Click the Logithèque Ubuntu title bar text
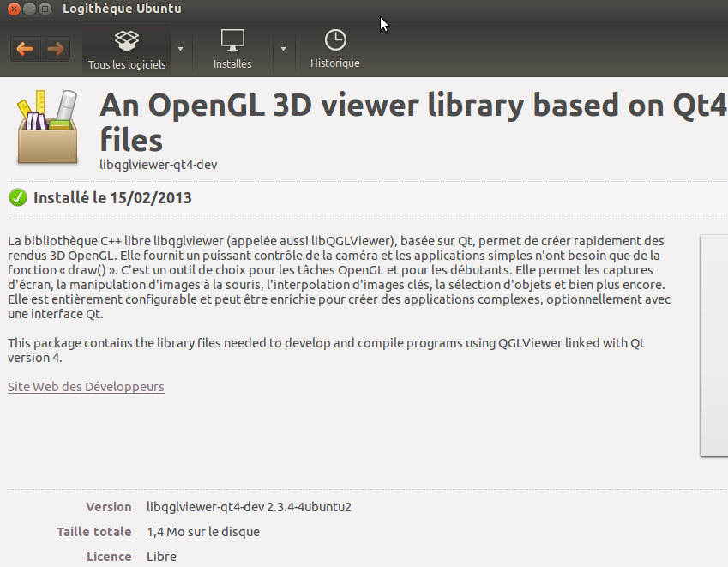This screenshot has height=567, width=728. tap(122, 9)
